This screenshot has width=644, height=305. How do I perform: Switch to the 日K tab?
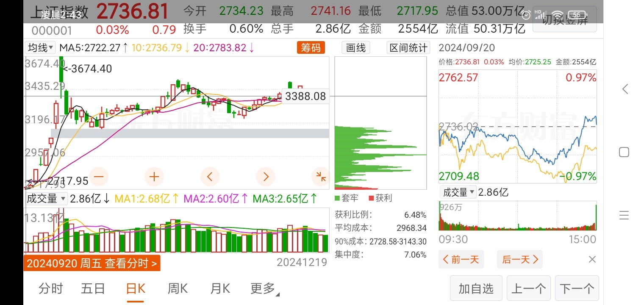click(136, 289)
